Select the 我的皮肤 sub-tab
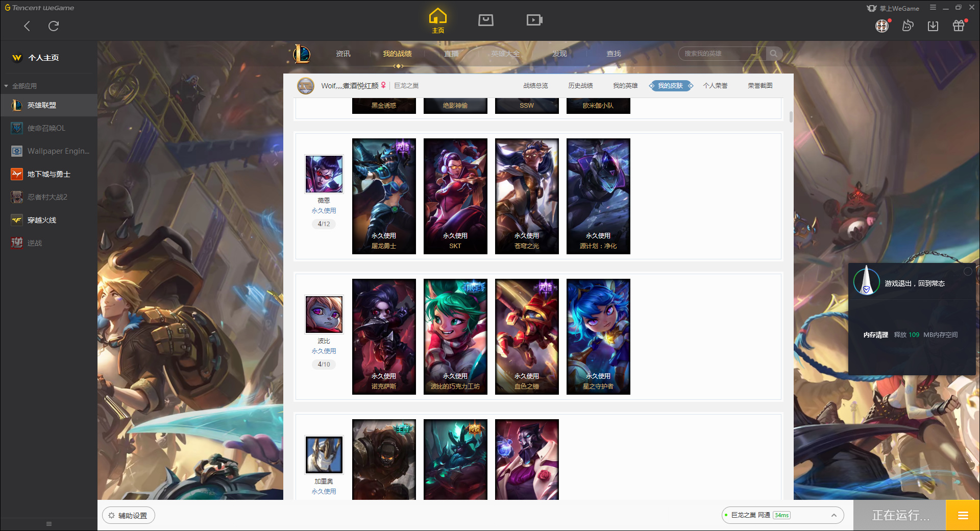Viewport: 980px width, 531px height. [x=670, y=86]
